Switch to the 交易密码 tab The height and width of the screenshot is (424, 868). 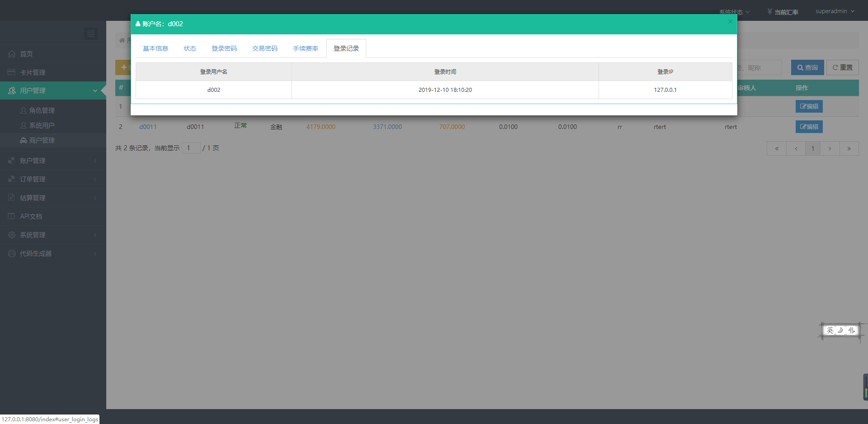[x=265, y=48]
